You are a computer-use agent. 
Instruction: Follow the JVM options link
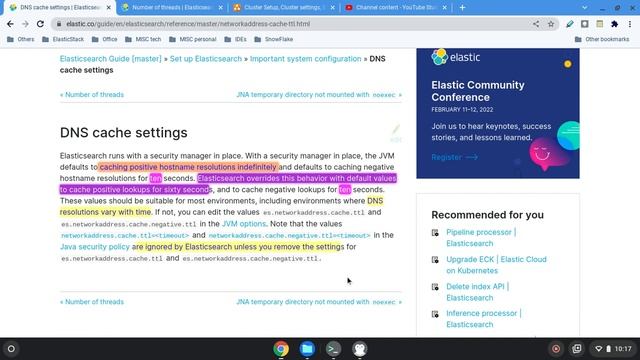[244, 224]
